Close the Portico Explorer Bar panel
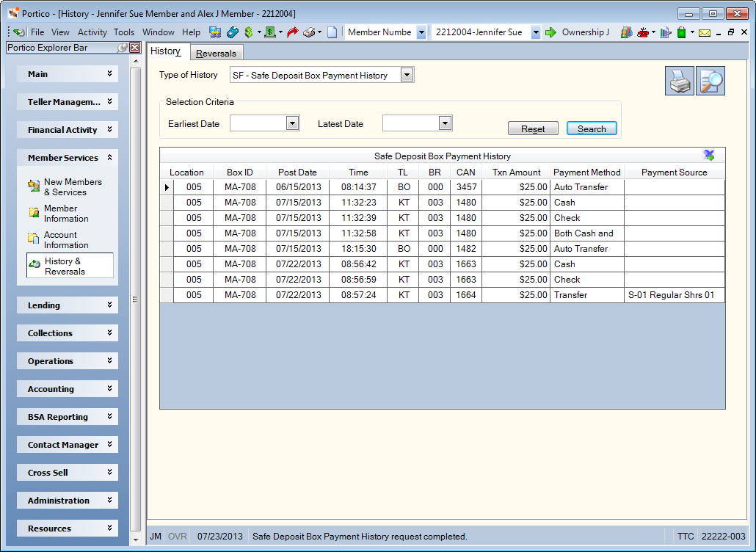The height and width of the screenshot is (552, 756). tap(135, 47)
